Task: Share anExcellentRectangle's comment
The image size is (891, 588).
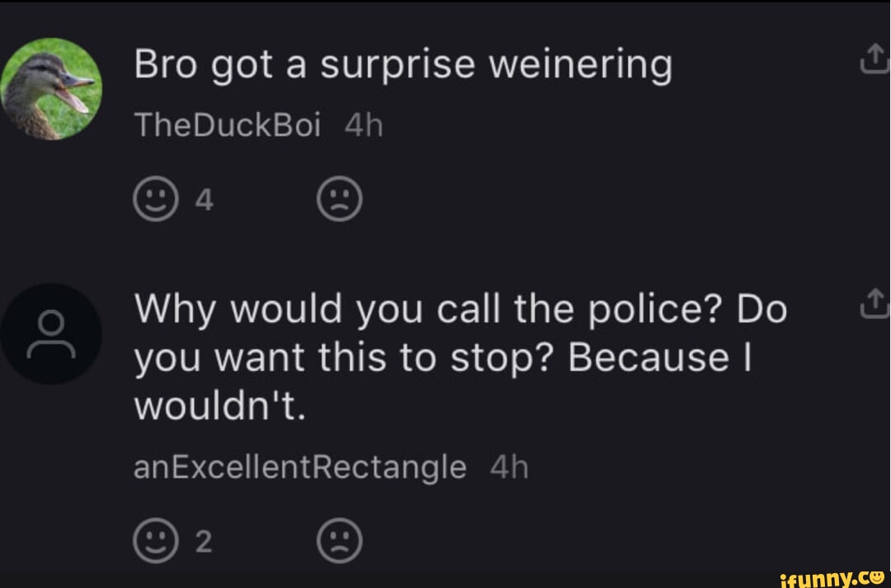Action: pyautogui.click(x=876, y=303)
